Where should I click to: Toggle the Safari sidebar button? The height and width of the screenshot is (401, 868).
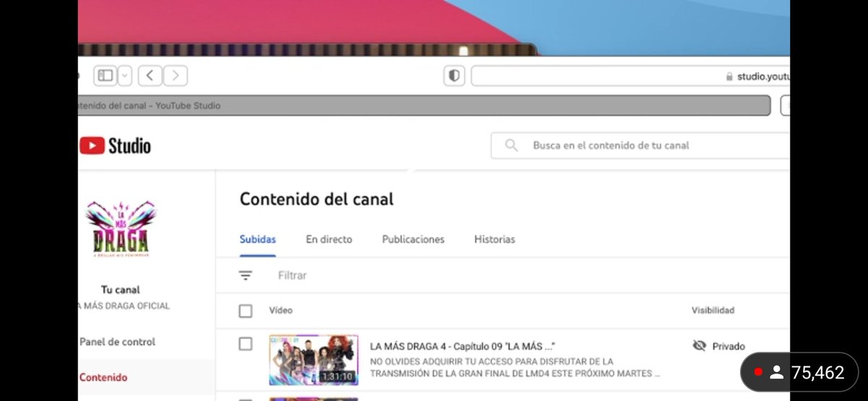click(x=106, y=75)
